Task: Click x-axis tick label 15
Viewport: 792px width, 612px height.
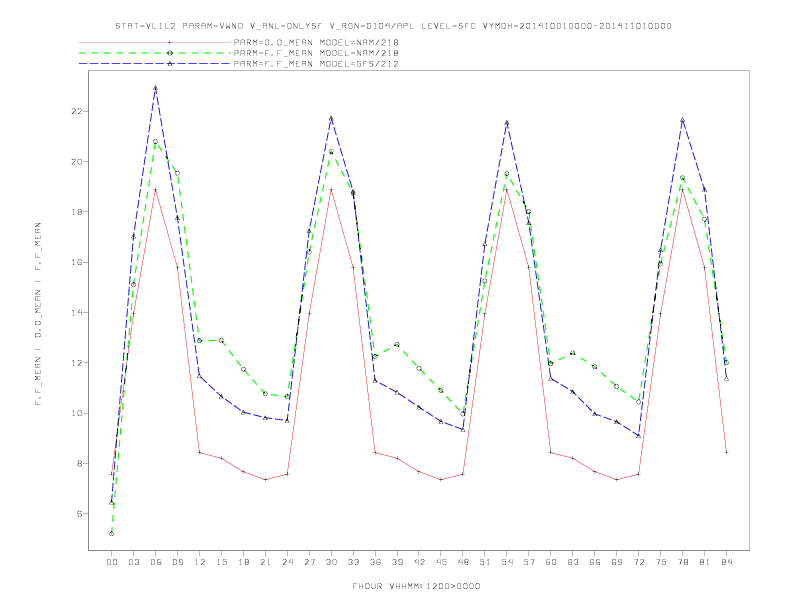Action: (221, 562)
